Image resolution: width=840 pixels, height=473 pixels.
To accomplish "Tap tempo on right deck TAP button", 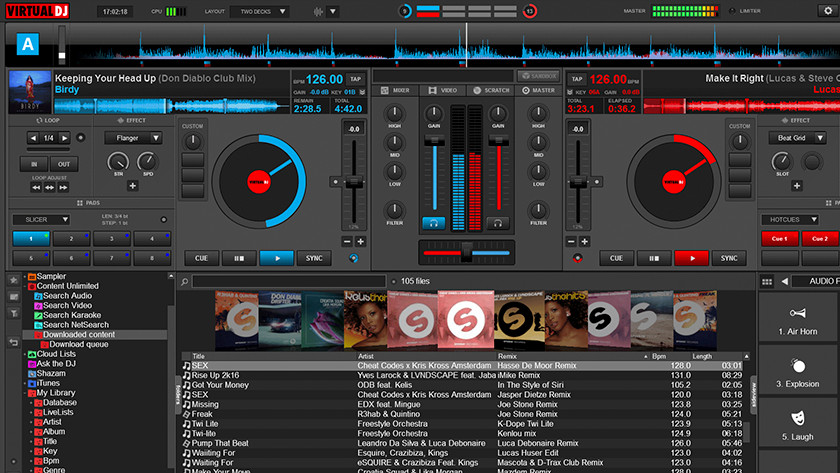I will tap(576, 79).
